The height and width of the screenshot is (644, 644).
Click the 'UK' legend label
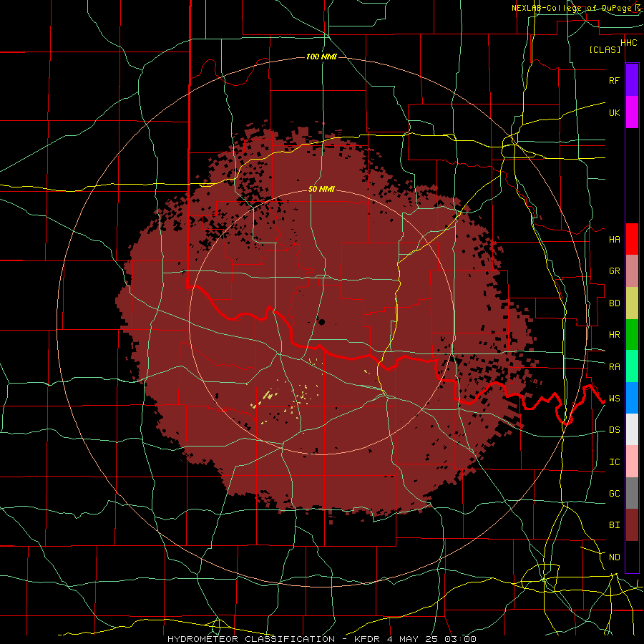pos(614,112)
